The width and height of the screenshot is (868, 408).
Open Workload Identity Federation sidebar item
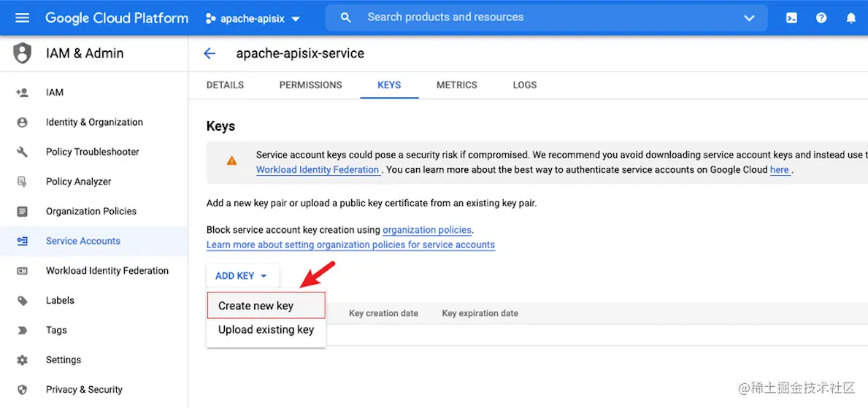pyautogui.click(x=107, y=271)
